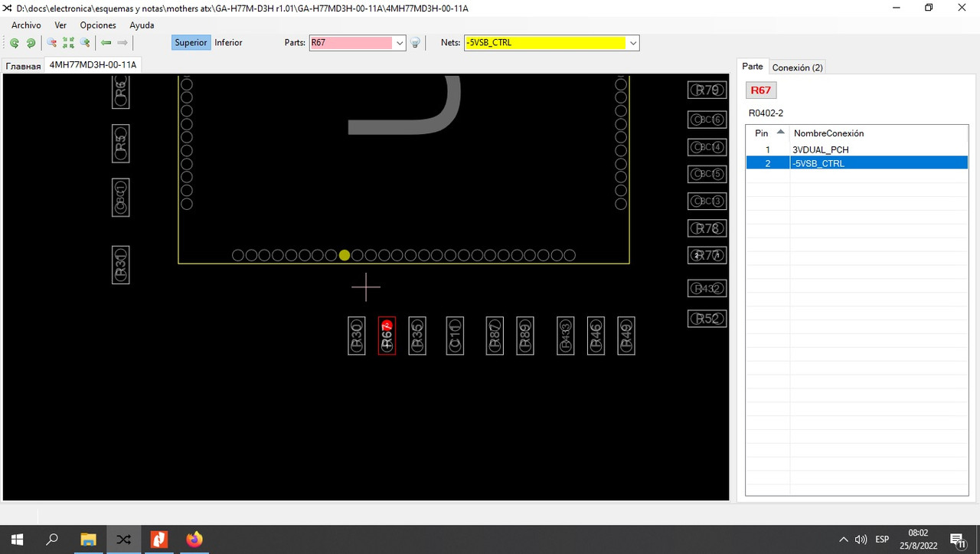Show hidden system tray icons chevron
Viewport: 980px width, 554px height.
[x=844, y=539]
